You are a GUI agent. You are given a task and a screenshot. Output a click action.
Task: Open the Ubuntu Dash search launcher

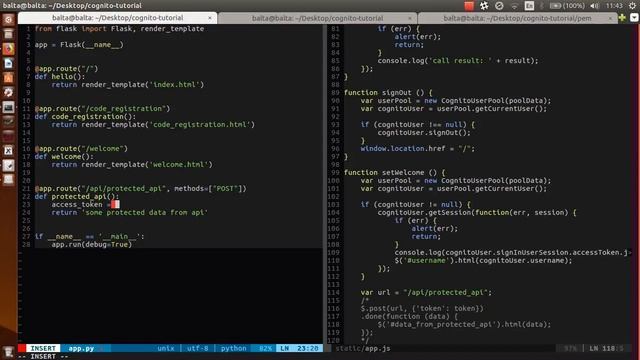[x=9, y=19]
